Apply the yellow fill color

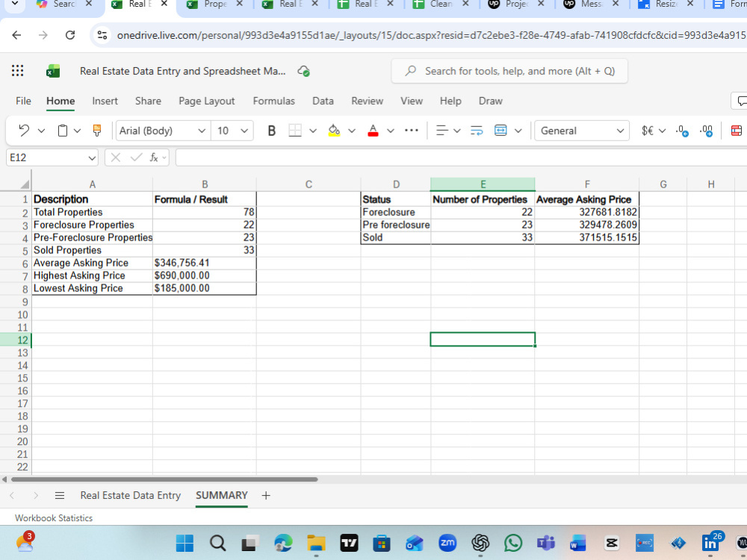pos(335,131)
